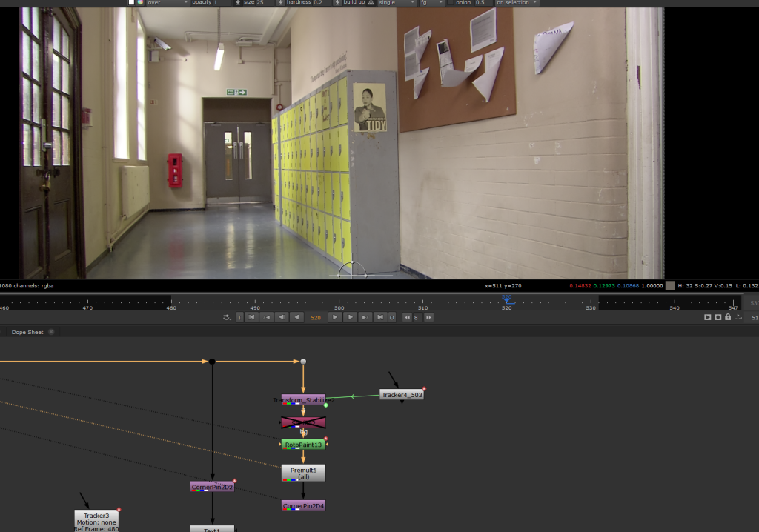Open the playback loop mode menu
The width and height of the screenshot is (759, 532).
click(227, 318)
